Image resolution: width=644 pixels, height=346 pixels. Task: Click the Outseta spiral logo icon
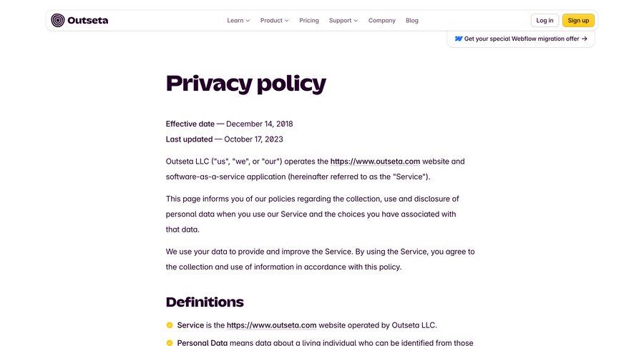pyautogui.click(x=58, y=20)
